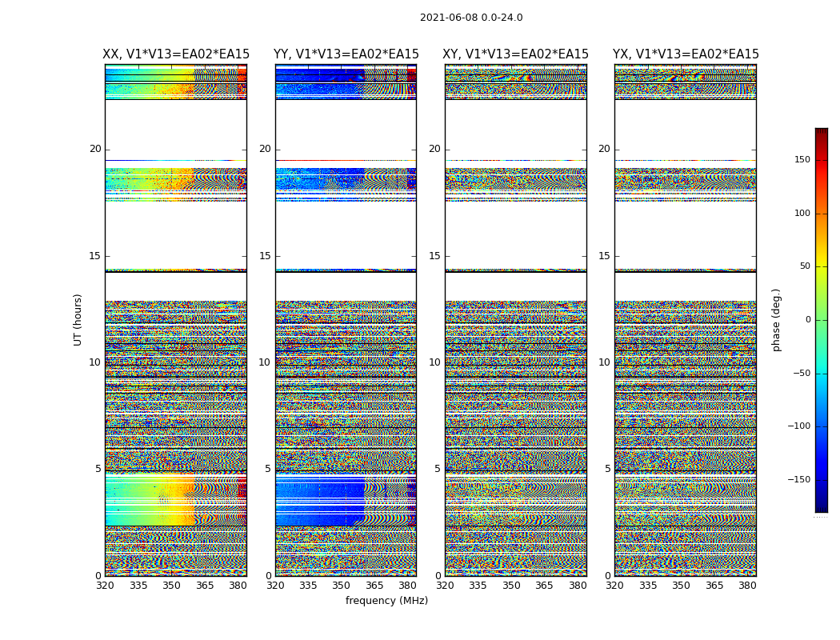Click the "20" UT tick of XX plot
This screenshot has width=840, height=640.
tap(95, 149)
